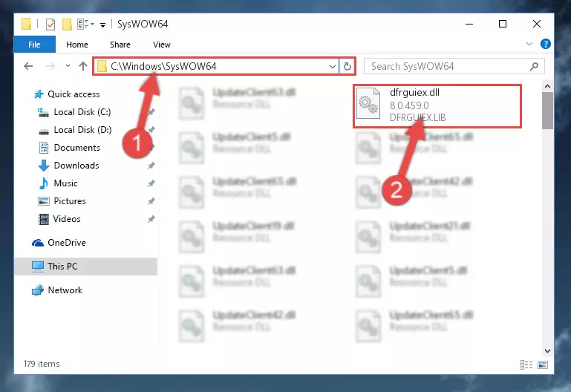The height and width of the screenshot is (392, 571).
Task: Open the File ribbon tab
Action: [x=35, y=45]
